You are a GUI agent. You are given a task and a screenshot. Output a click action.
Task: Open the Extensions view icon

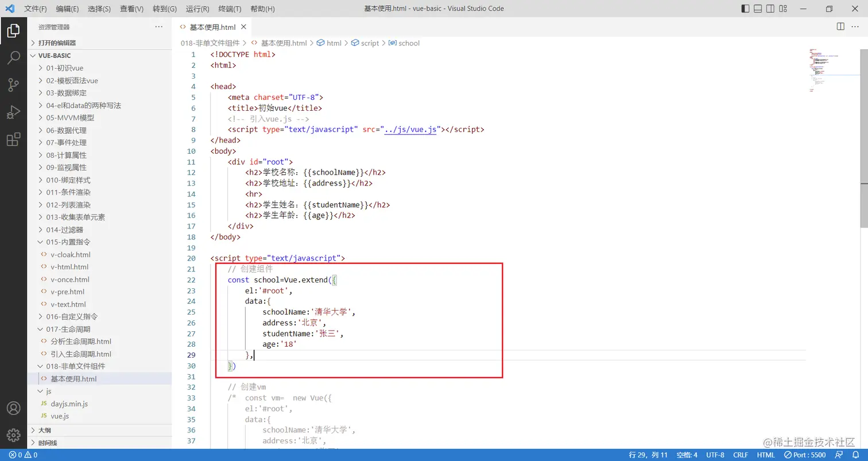click(13, 139)
